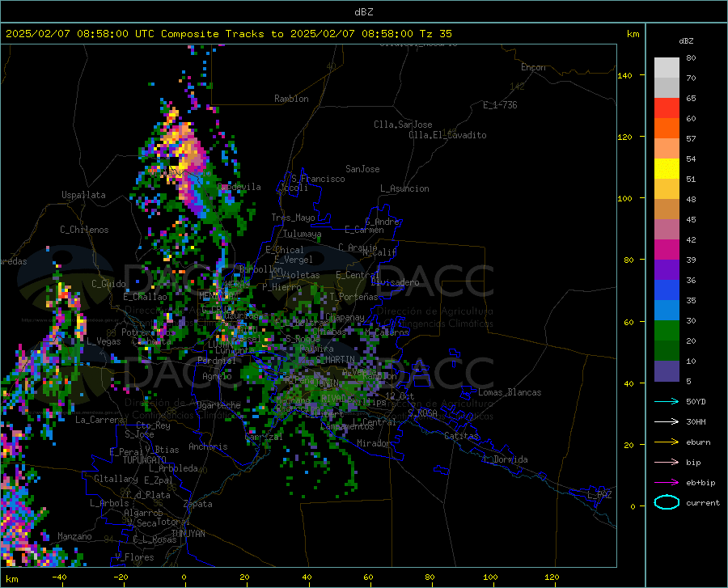Click the 'M_Caseros' map label
728x588 pixels.
[x=387, y=332]
